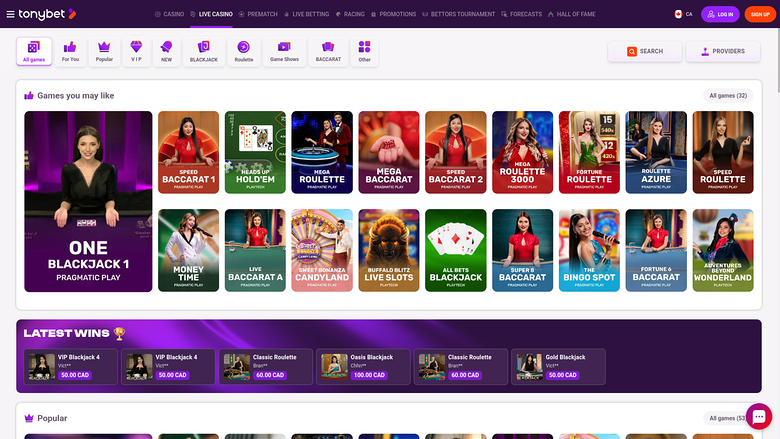
Task: Open the Popular crown category
Action: (104, 51)
